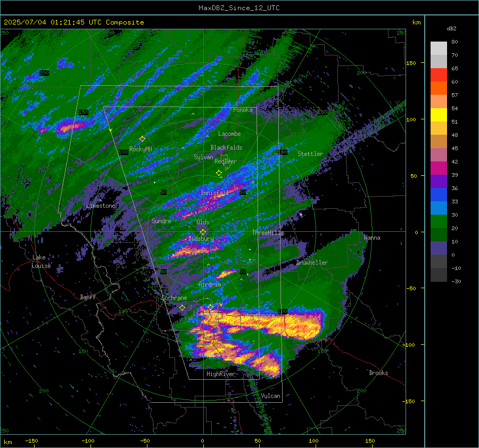This screenshot has height=448, width=479.
Task: Select the Limestone label
Action: point(101,206)
